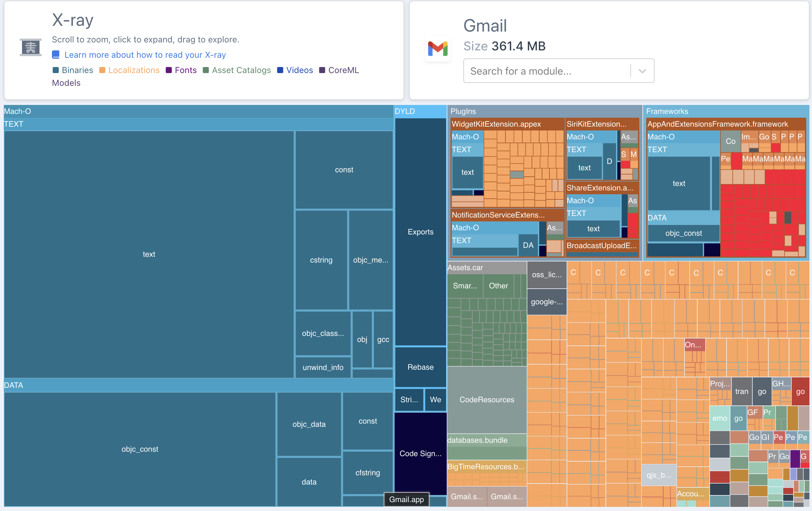Click the blue book icon beside Learn more

click(x=56, y=55)
